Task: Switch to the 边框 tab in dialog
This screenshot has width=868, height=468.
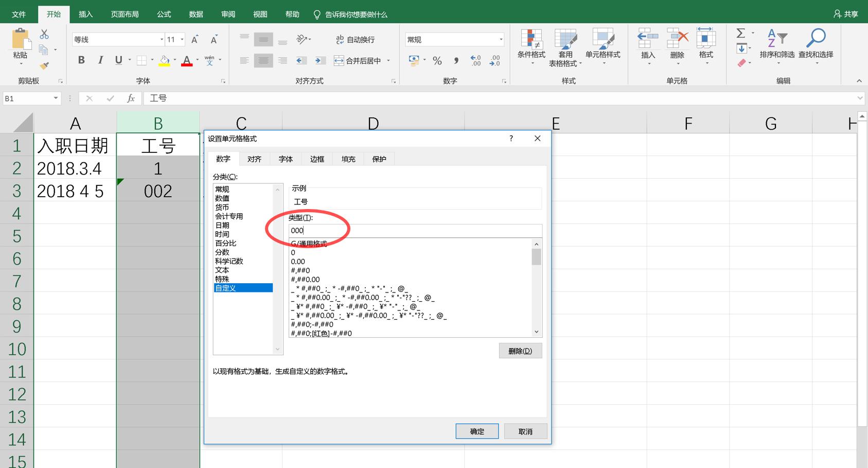Action: (x=316, y=159)
